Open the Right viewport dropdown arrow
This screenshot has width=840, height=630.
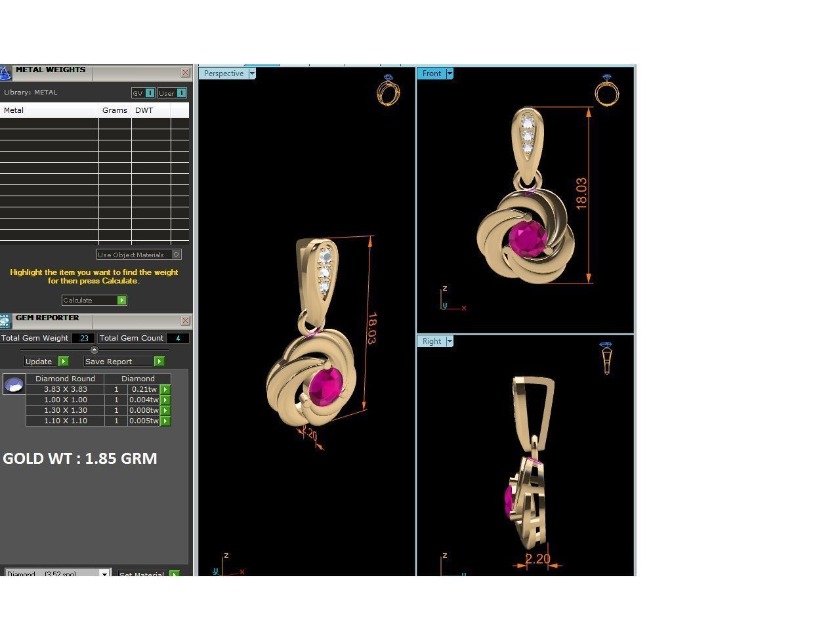pos(450,341)
